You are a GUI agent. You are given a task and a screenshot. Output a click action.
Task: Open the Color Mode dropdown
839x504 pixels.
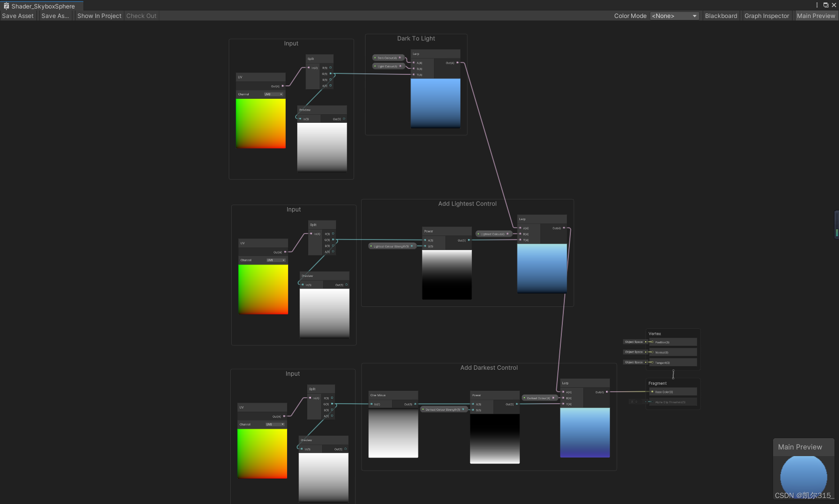(674, 15)
